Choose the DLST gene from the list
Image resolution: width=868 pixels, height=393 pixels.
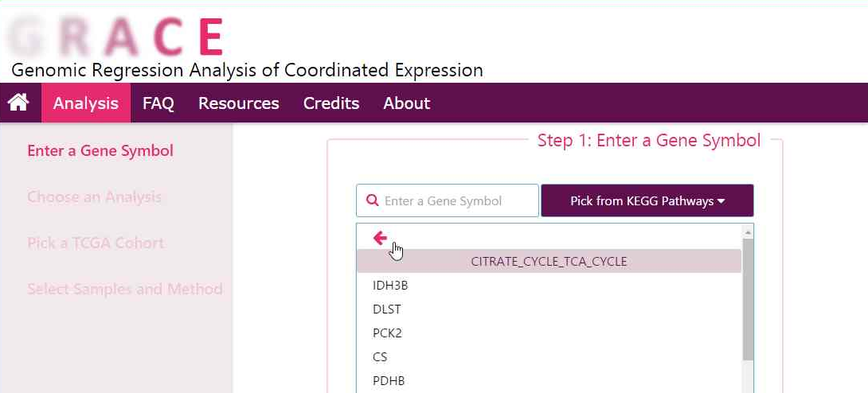pyautogui.click(x=387, y=309)
